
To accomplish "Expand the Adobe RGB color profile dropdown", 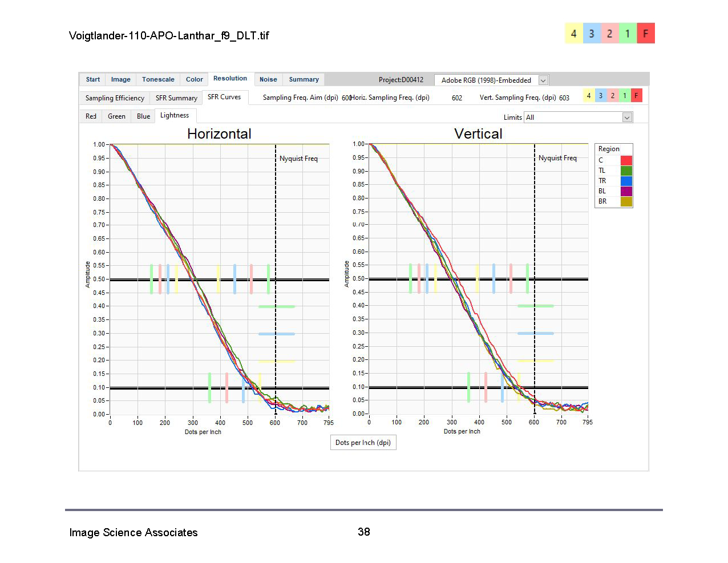I will (543, 80).
